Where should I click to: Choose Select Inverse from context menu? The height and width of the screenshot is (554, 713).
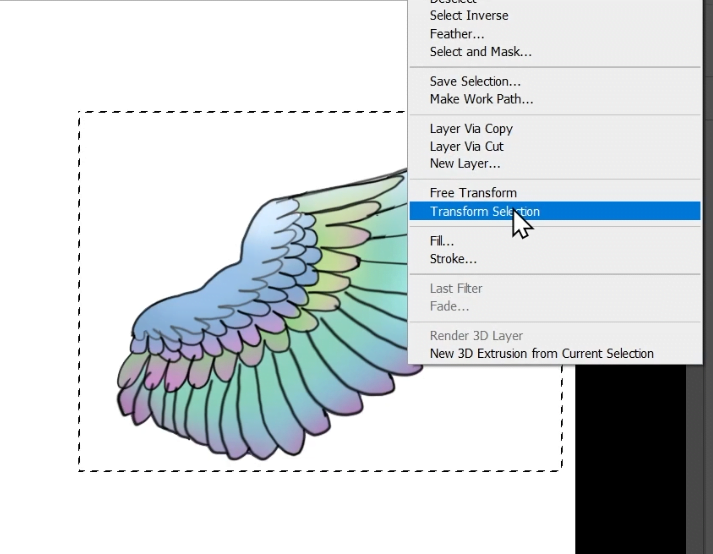pos(555,15)
